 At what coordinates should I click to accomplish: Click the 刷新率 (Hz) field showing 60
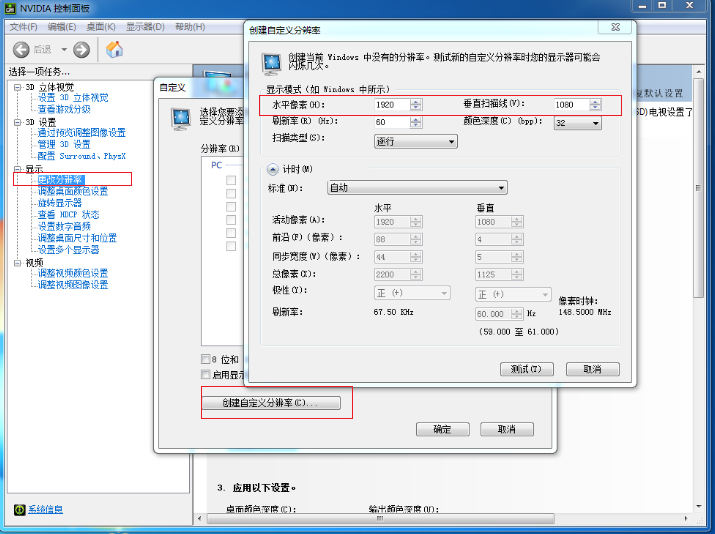[392, 122]
